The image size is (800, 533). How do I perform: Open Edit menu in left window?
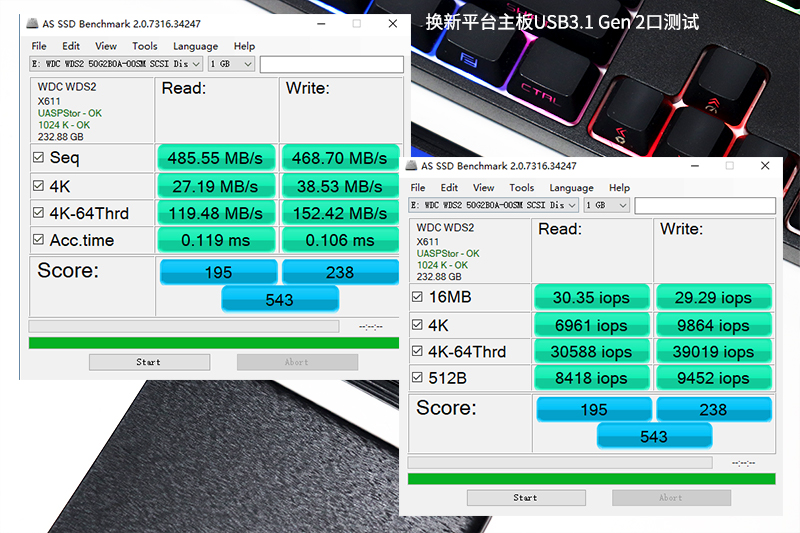pyautogui.click(x=71, y=46)
